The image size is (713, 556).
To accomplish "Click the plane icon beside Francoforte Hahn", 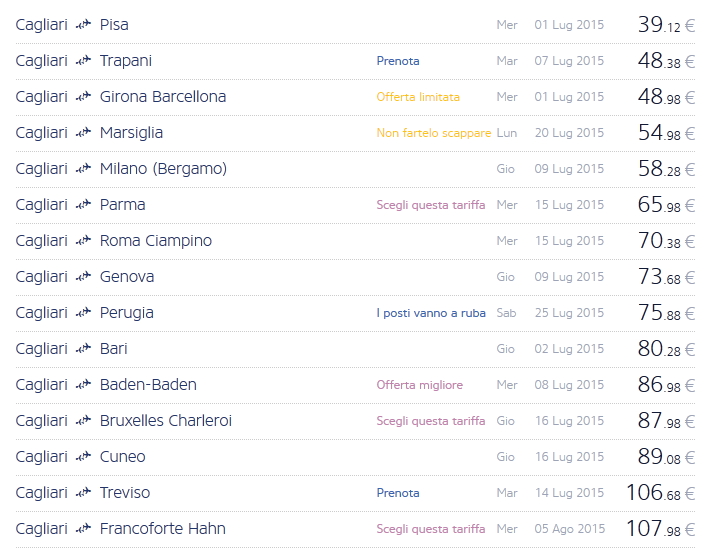I will (x=83, y=529).
